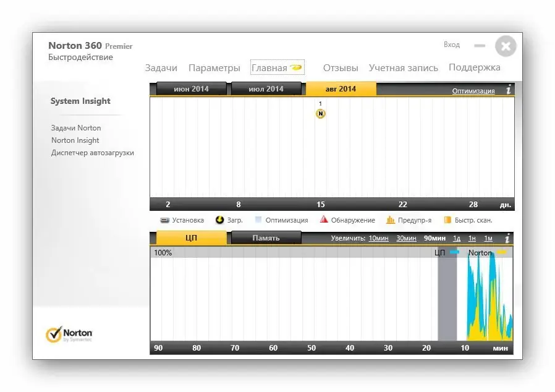Click the gray highlighted band in the CPU graph
Viewport: 555px width, 392px height.
[x=447, y=294]
